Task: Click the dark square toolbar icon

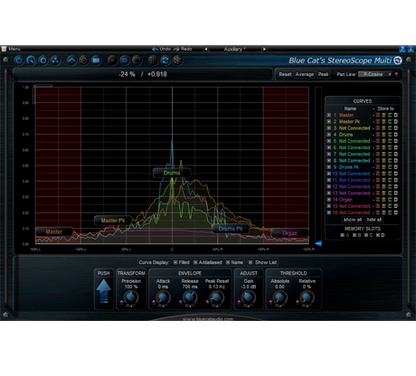Action: [x=136, y=60]
